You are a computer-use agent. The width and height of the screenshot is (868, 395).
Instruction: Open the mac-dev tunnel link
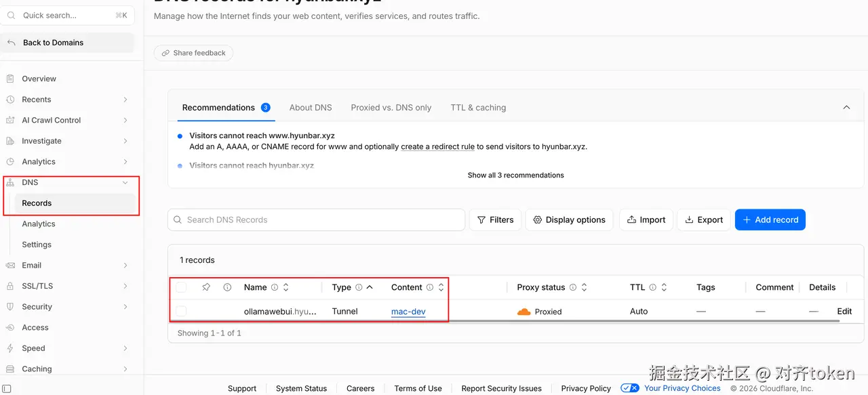(x=409, y=312)
